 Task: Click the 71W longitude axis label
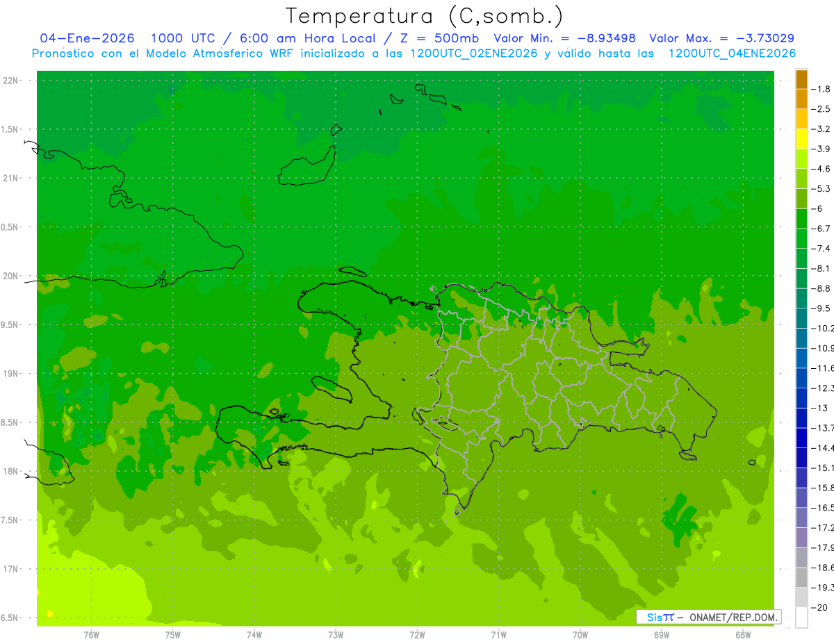click(498, 634)
